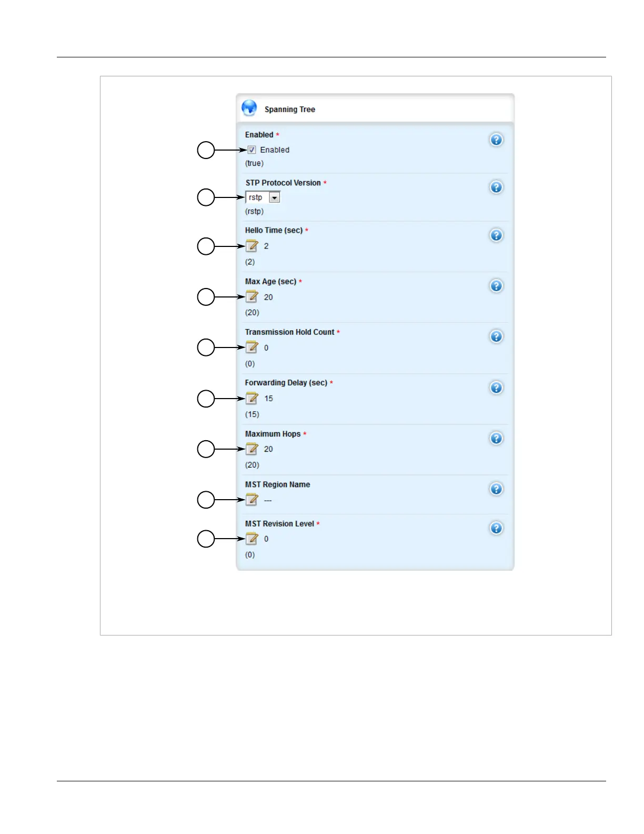This screenshot has width=644, height=834.
Task: Open help for Maximum Hops
Action: [496, 438]
